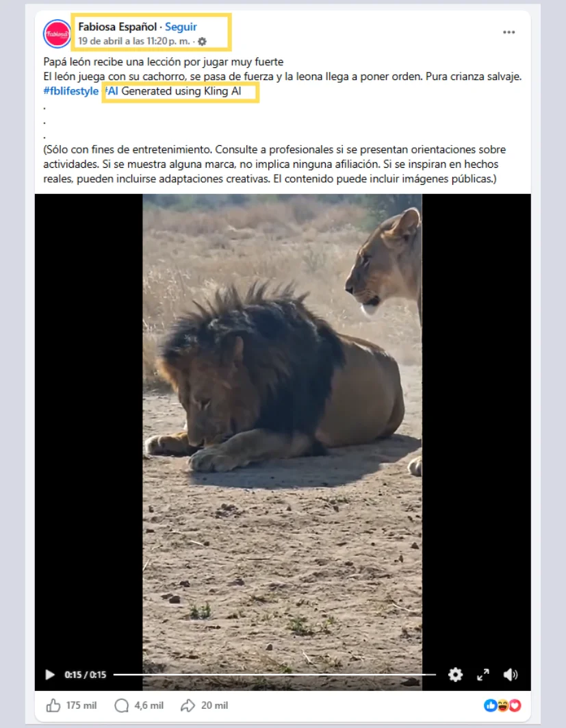Viewport: 566px width, 728px height.
Task: Seek on the video progress bar
Action: click(x=274, y=674)
